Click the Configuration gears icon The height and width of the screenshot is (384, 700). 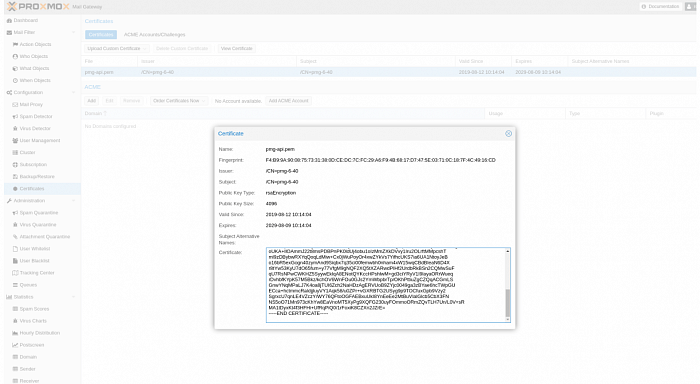(x=9, y=92)
